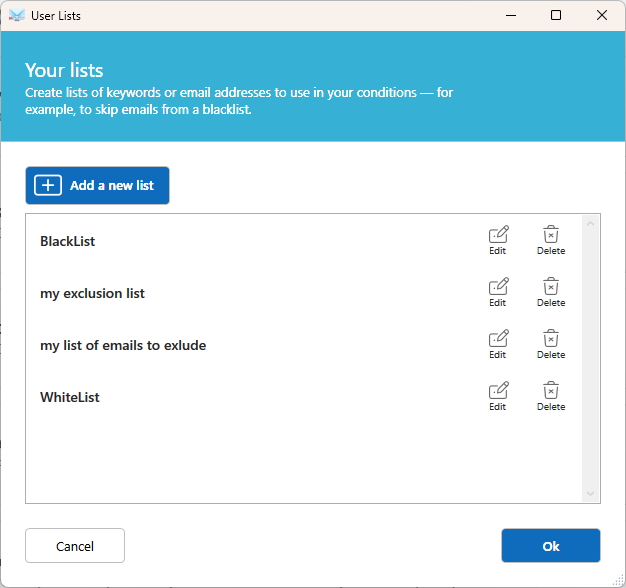Edit the WhiteList list

pos(498,396)
